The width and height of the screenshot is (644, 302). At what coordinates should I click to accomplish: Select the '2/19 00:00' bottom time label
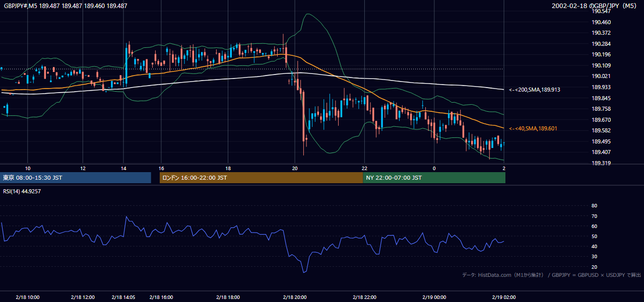point(434,297)
